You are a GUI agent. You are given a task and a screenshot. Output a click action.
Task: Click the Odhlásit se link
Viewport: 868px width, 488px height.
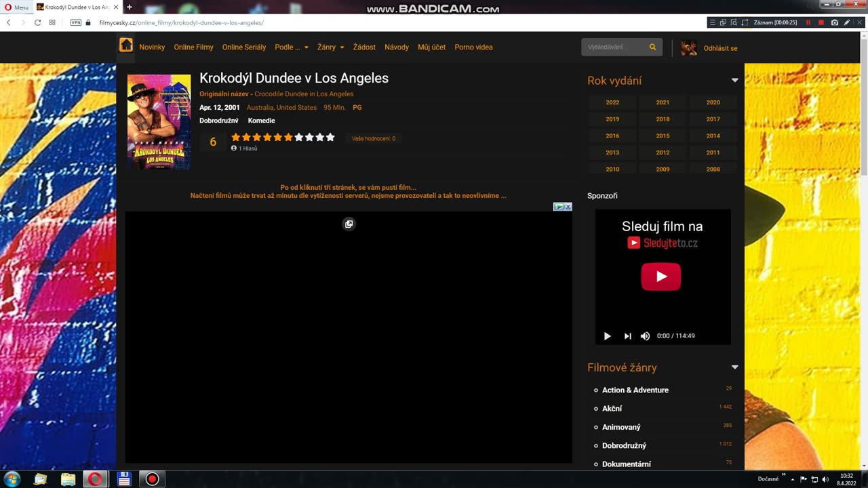(720, 49)
